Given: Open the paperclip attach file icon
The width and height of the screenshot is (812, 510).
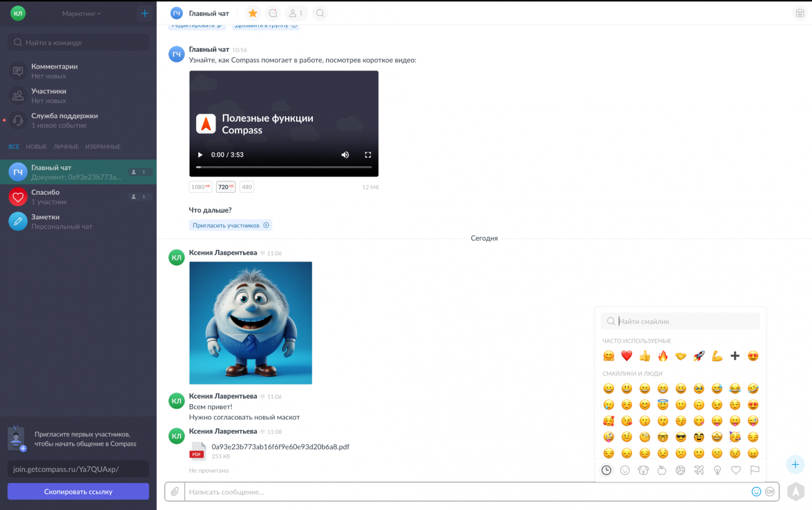Looking at the screenshot, I should (x=175, y=491).
